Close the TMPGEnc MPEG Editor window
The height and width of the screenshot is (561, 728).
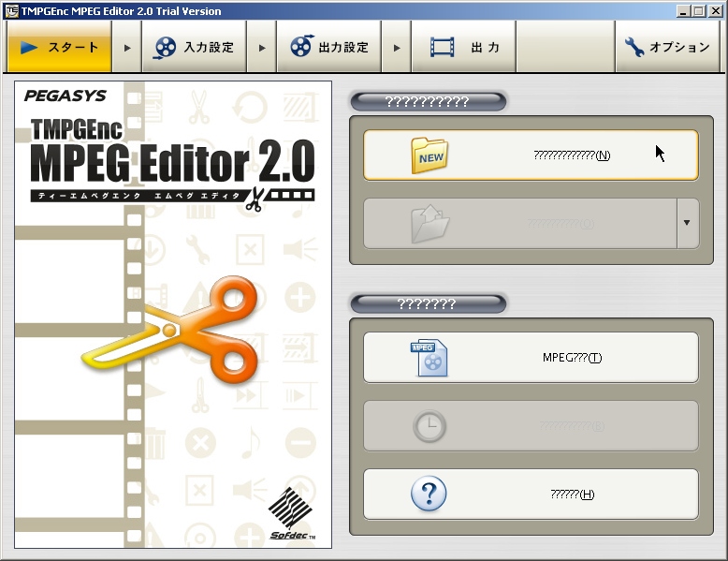[716, 10]
